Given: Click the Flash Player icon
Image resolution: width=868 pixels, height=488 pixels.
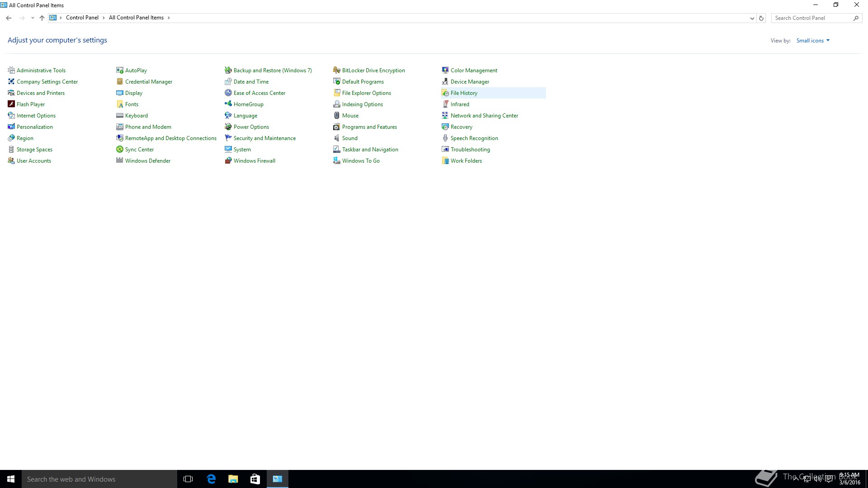Looking at the screenshot, I should pos(11,104).
